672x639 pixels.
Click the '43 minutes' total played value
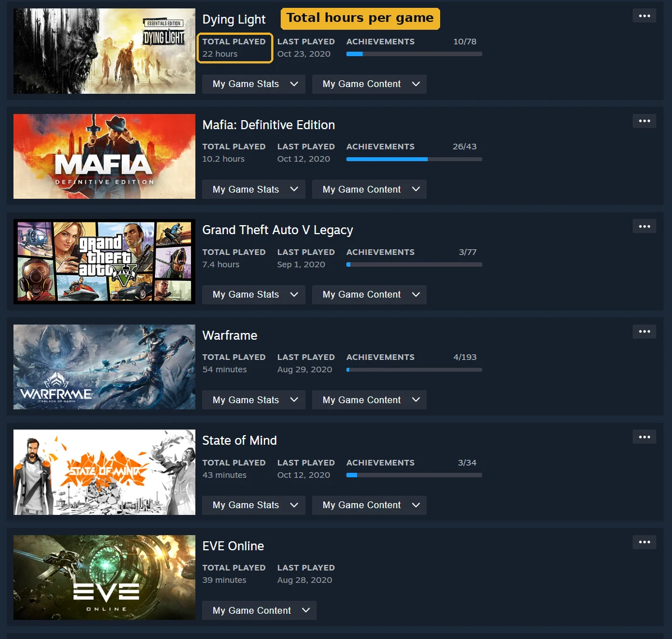coord(225,475)
